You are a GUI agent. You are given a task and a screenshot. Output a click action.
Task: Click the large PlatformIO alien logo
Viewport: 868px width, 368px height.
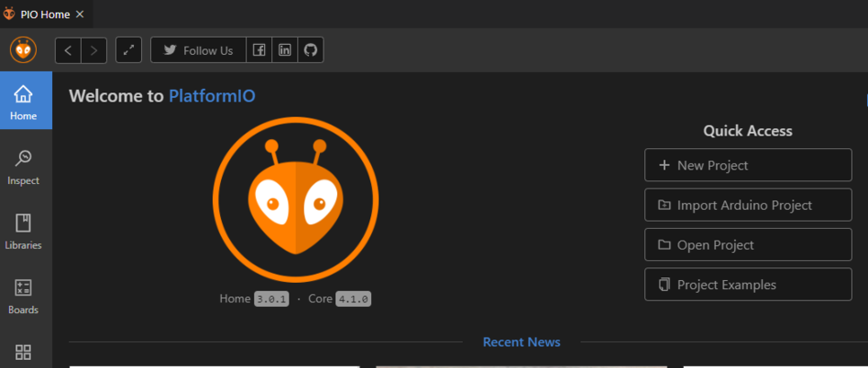coord(296,199)
